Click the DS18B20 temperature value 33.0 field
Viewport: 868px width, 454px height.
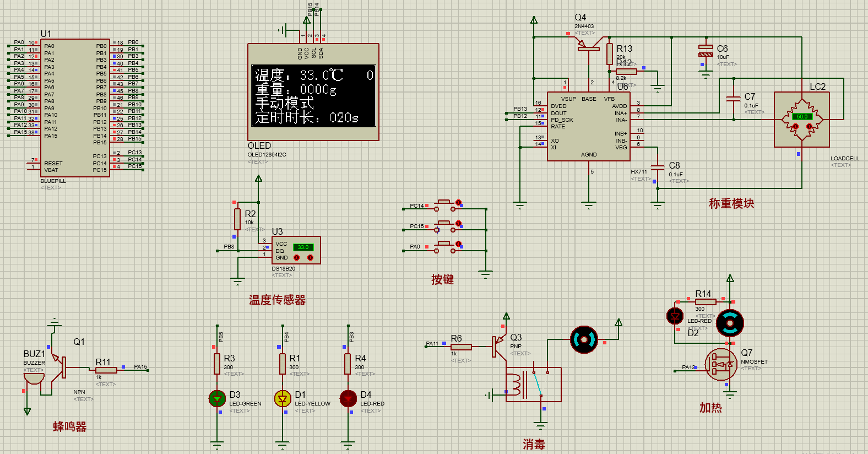click(x=303, y=247)
